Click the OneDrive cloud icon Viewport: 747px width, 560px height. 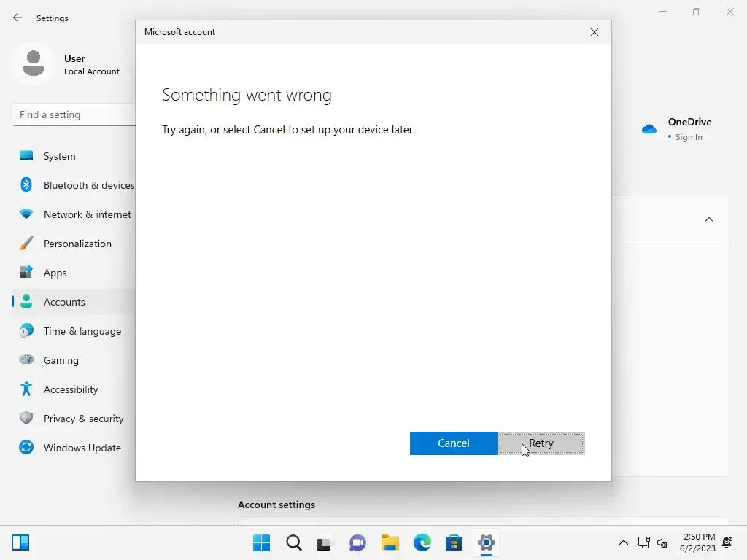click(x=649, y=129)
